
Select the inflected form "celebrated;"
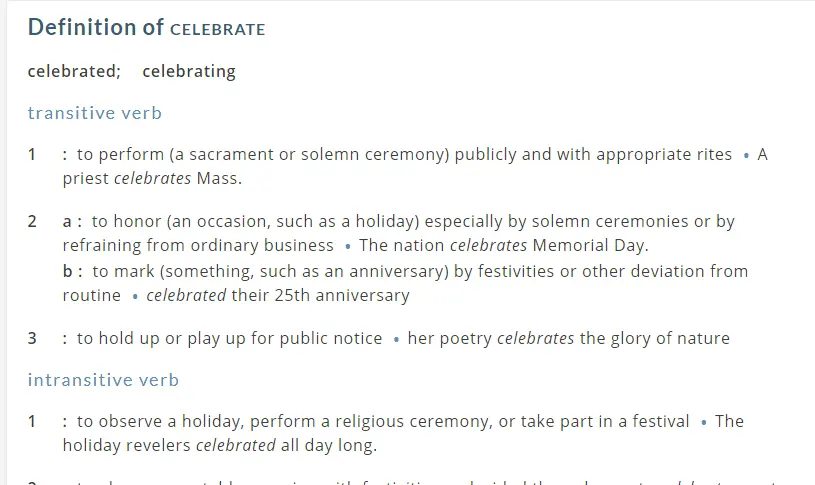point(74,71)
